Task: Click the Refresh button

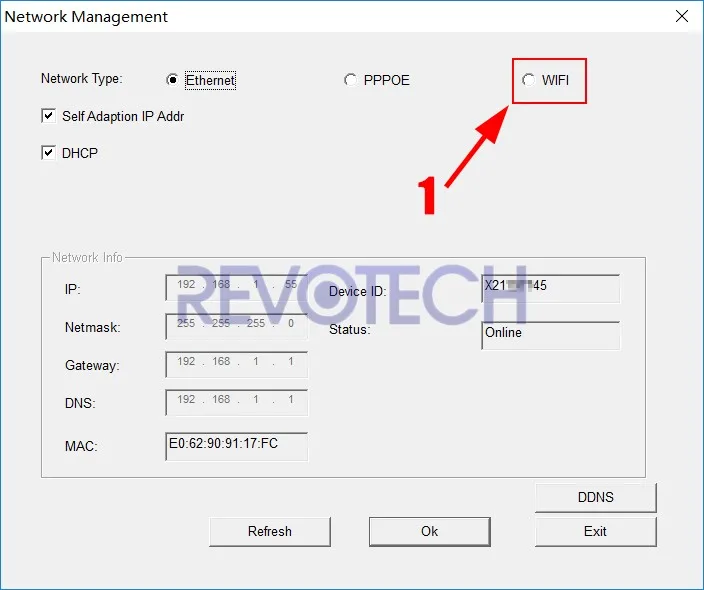Action: 270,532
